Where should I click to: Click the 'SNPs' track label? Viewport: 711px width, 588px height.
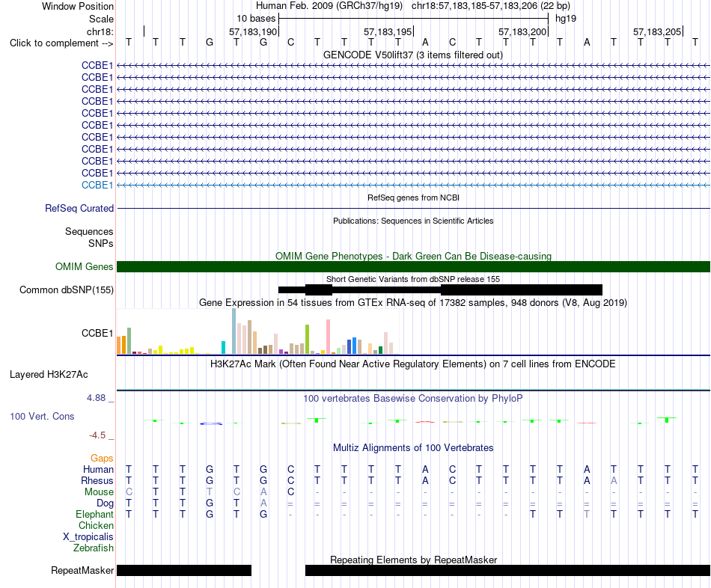101,243
